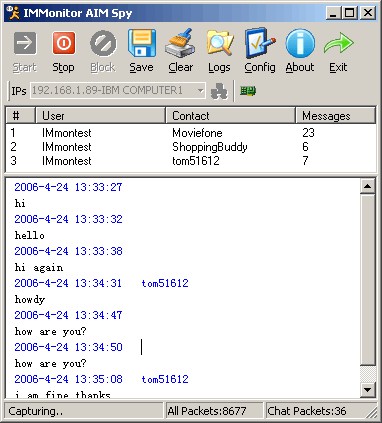382x423 pixels.
Task: Click timestamp 2006-4-24 13:34:47
Action: point(68,315)
